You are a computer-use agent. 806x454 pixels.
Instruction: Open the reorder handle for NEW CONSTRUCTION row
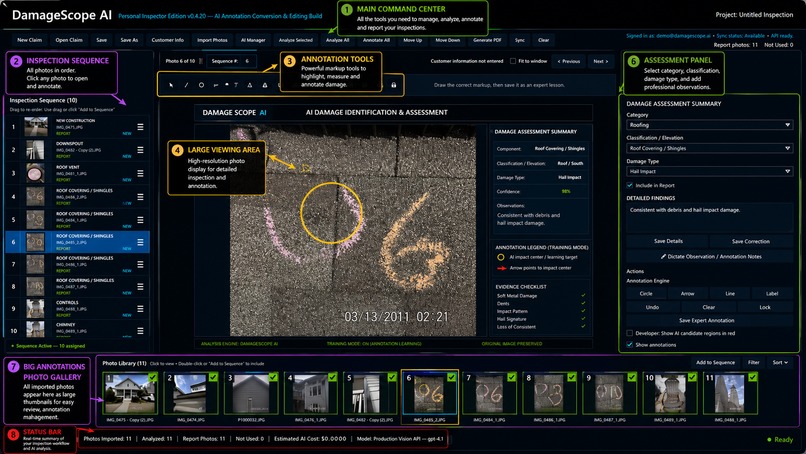tap(140, 127)
